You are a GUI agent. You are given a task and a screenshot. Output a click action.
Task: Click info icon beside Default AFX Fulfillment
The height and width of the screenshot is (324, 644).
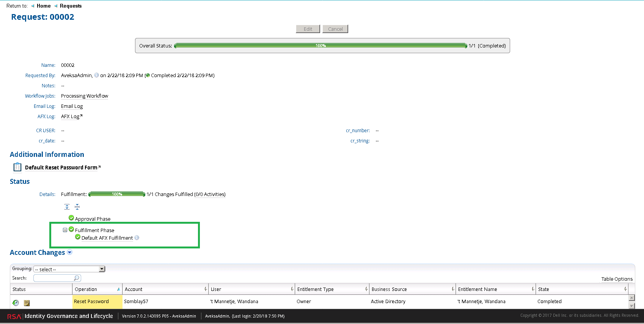pos(137,238)
